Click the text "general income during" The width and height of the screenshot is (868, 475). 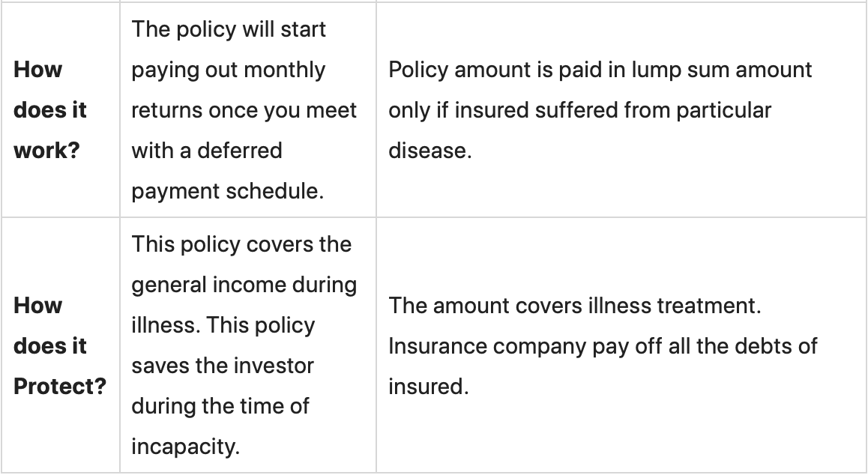point(244,285)
